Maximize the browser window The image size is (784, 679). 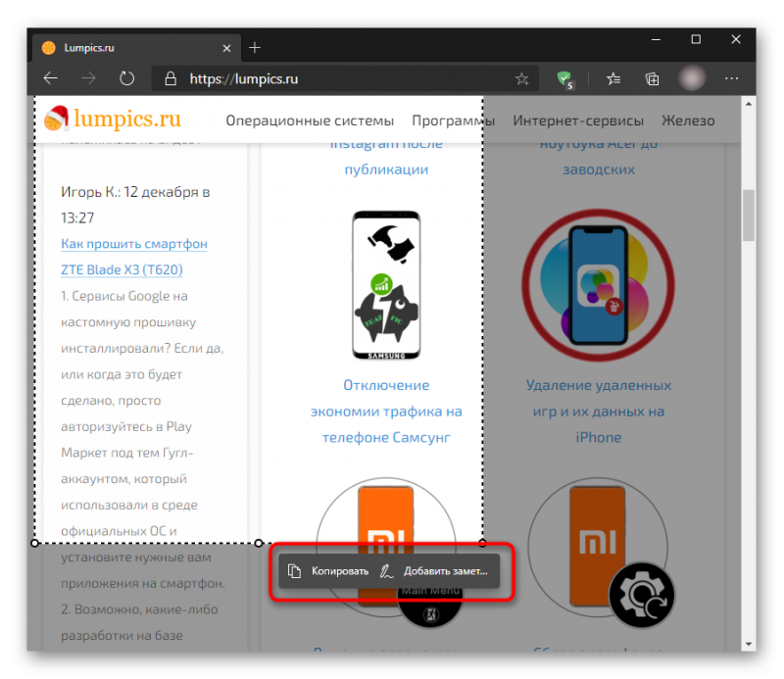696,39
